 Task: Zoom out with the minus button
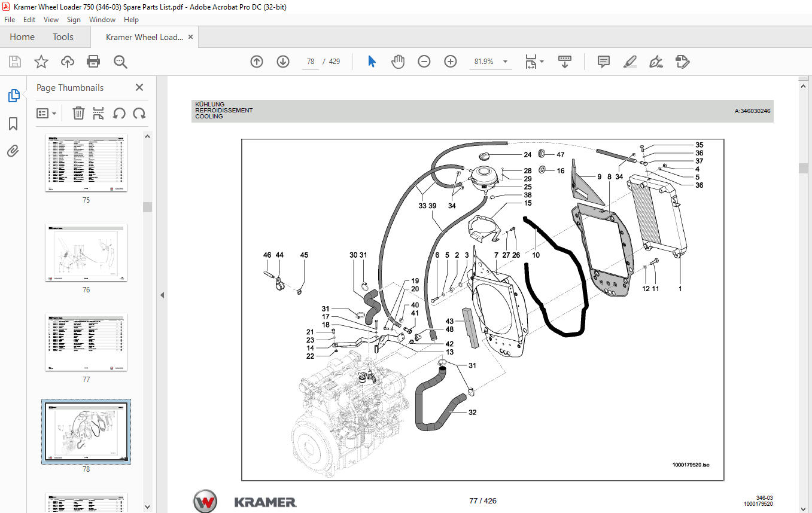pos(424,62)
